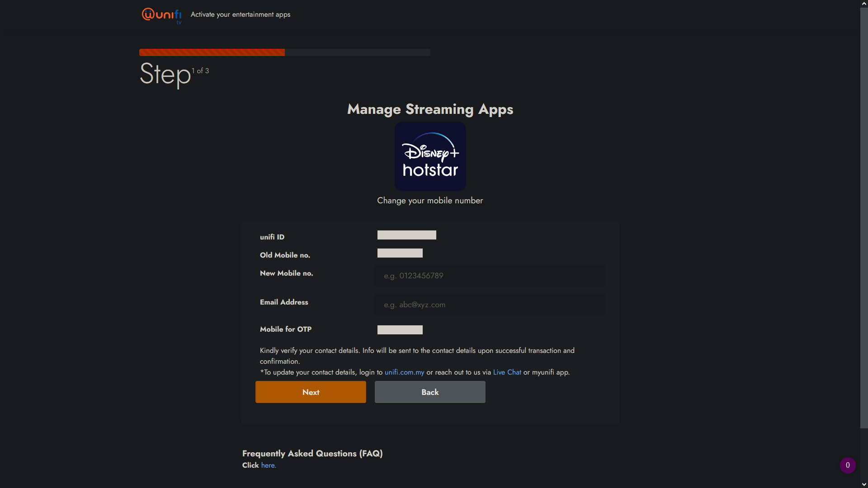The image size is (868, 488).
Task: Click the 'Manage Streaming Apps' heading
Action: tap(430, 109)
